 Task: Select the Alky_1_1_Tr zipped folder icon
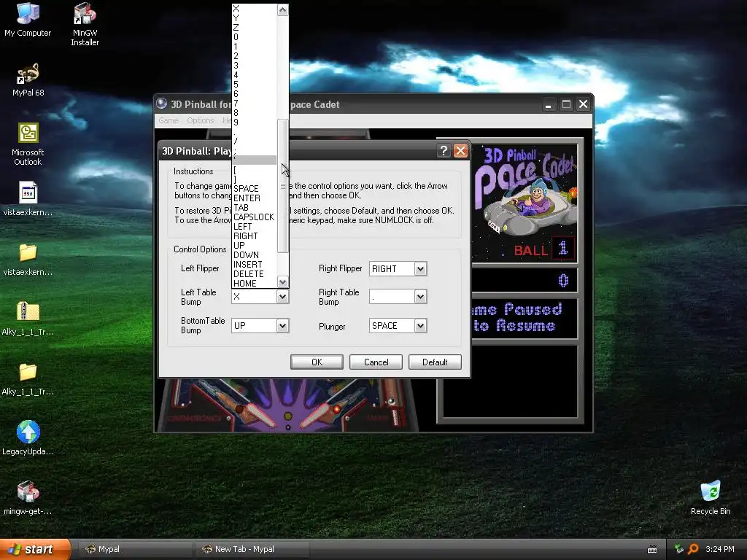(x=28, y=319)
